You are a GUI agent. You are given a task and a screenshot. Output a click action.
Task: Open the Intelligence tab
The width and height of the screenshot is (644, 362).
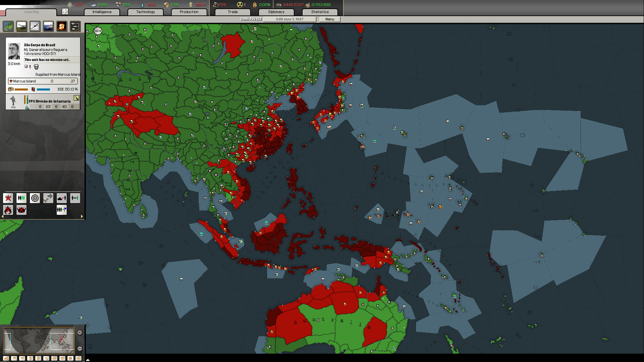[x=102, y=12]
